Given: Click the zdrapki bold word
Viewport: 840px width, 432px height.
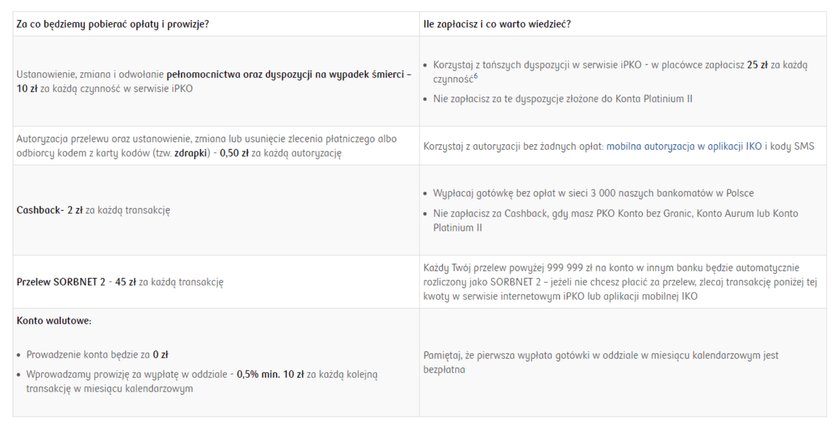Looking at the screenshot, I should pos(191,153).
